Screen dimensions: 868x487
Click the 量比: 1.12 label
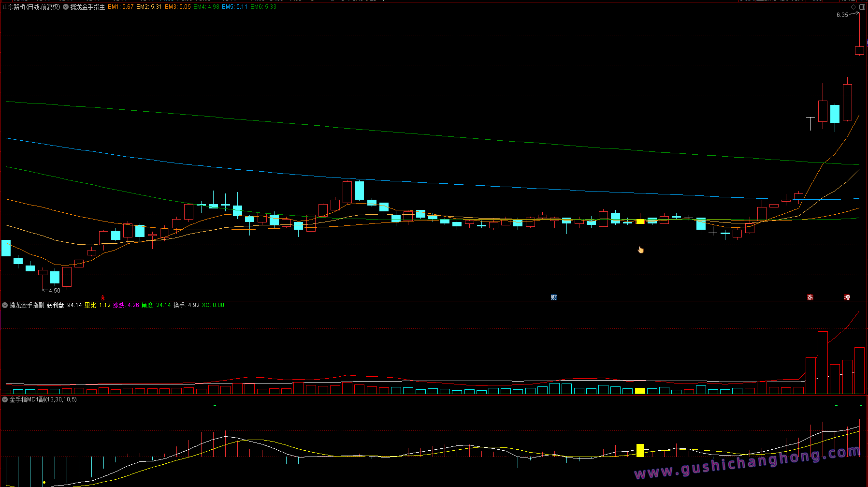(97, 305)
